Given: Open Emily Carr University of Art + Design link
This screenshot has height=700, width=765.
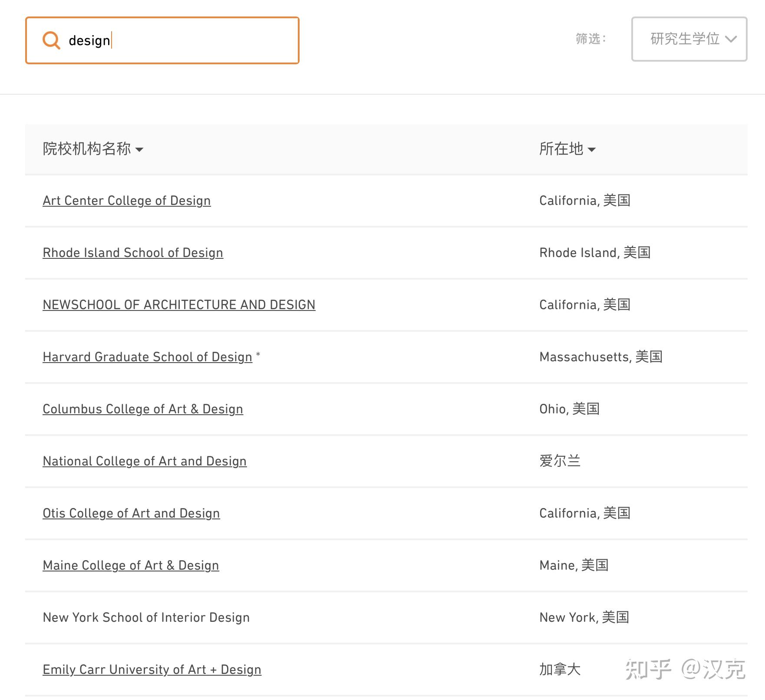Looking at the screenshot, I should [x=152, y=670].
